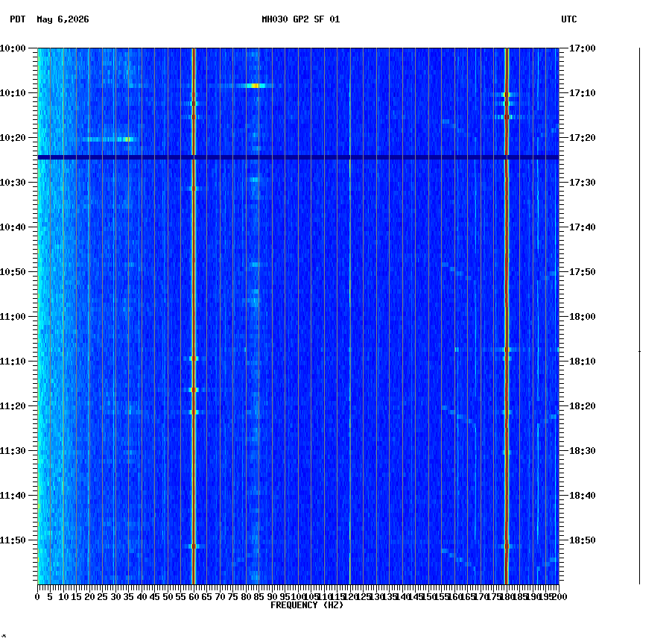Click the 10 Hz frequency axis label
The height and width of the screenshot is (644, 672).
click(63, 597)
